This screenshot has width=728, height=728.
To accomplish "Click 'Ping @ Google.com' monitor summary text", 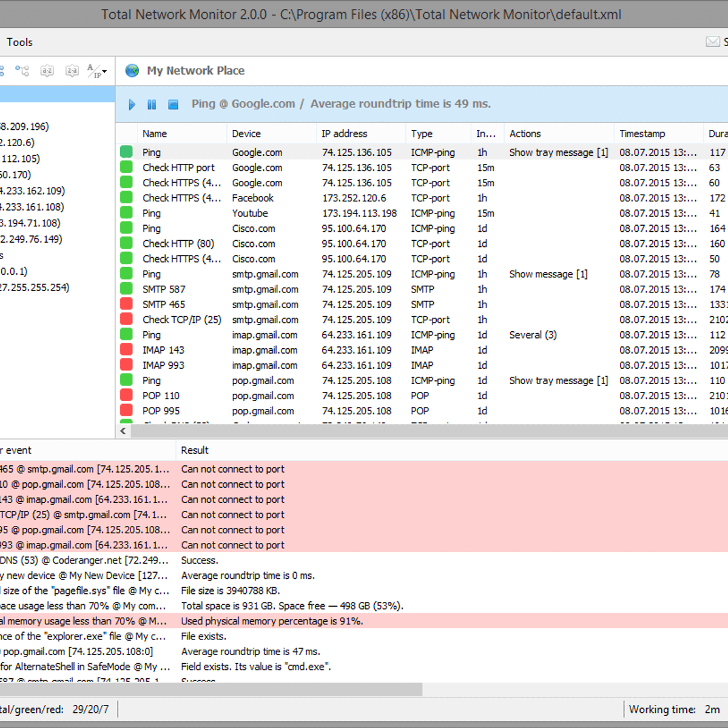I will coord(243,104).
